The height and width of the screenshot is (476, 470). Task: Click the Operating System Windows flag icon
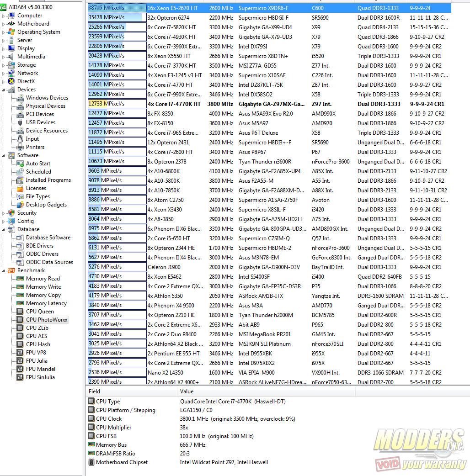pos(11,32)
